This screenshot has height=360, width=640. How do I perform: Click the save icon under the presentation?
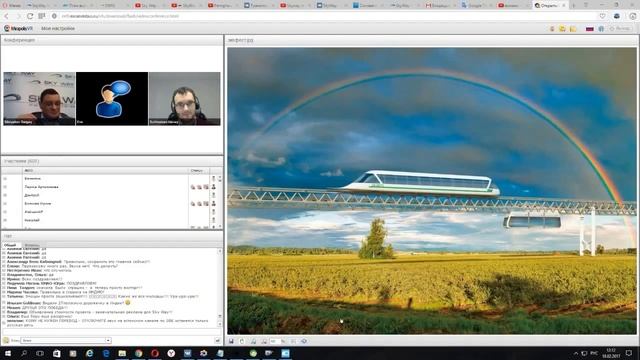(231, 341)
